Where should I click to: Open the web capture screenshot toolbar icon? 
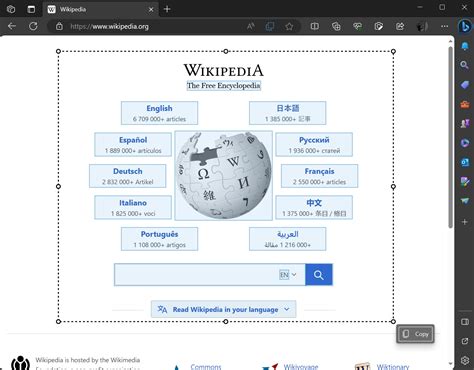pyautogui.click(x=379, y=26)
